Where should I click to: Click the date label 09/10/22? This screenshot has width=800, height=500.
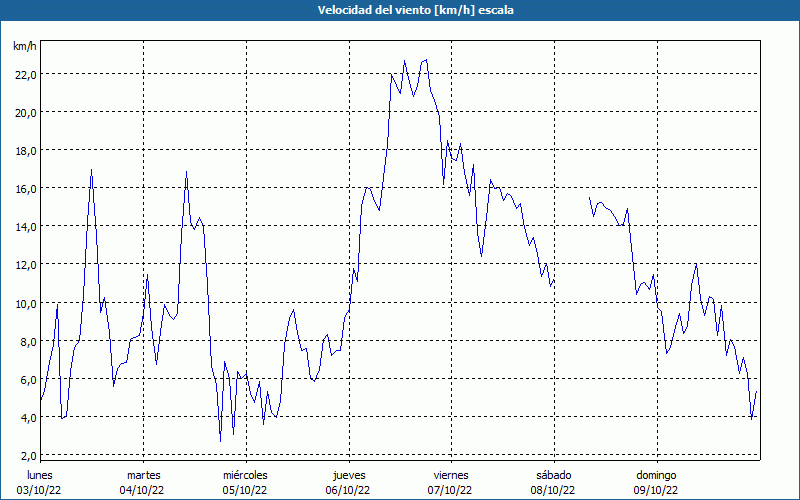[656, 490]
